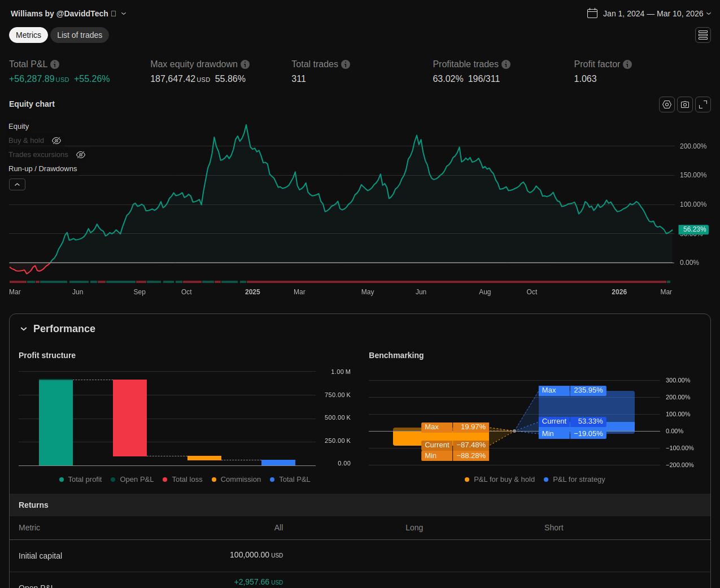Click the Profit factor info icon
This screenshot has width=720, height=588.
pos(627,64)
